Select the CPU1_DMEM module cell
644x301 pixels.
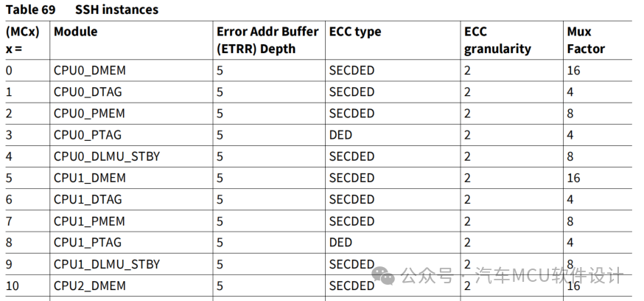coord(90,178)
